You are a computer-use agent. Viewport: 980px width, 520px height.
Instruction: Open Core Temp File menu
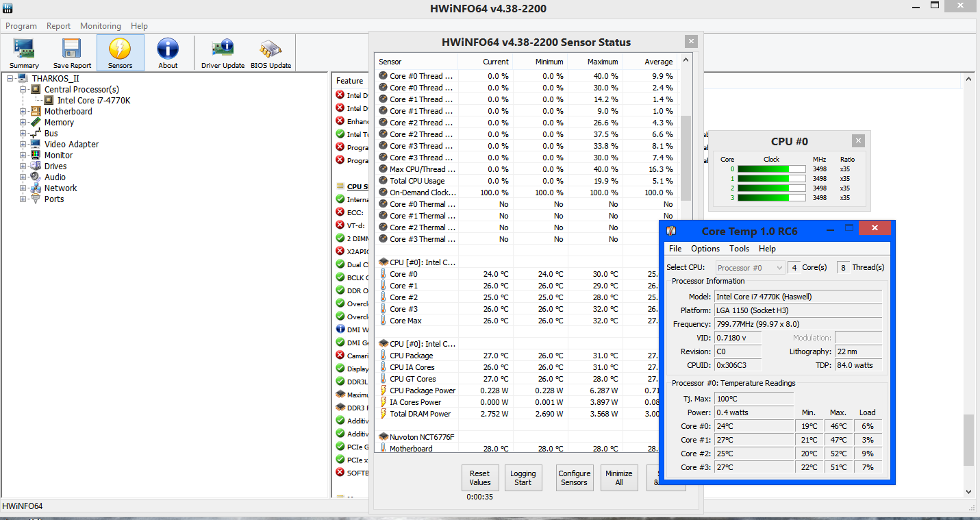(675, 249)
